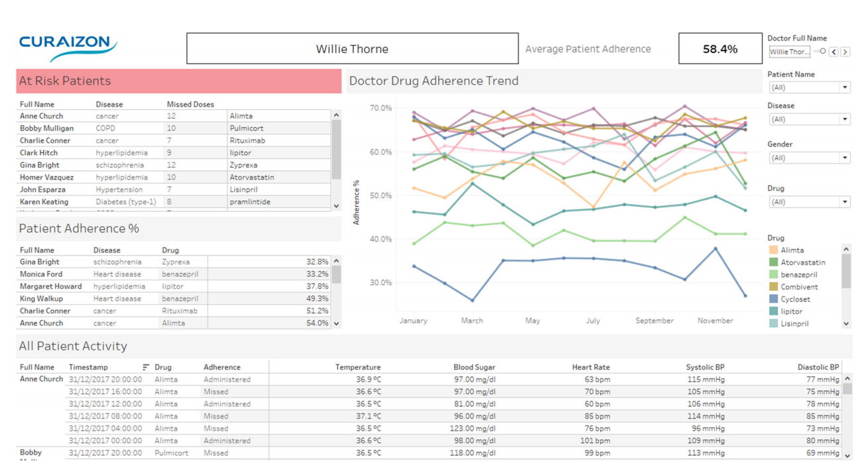Click the Alimta legend label
868x473 pixels.
(x=792, y=250)
